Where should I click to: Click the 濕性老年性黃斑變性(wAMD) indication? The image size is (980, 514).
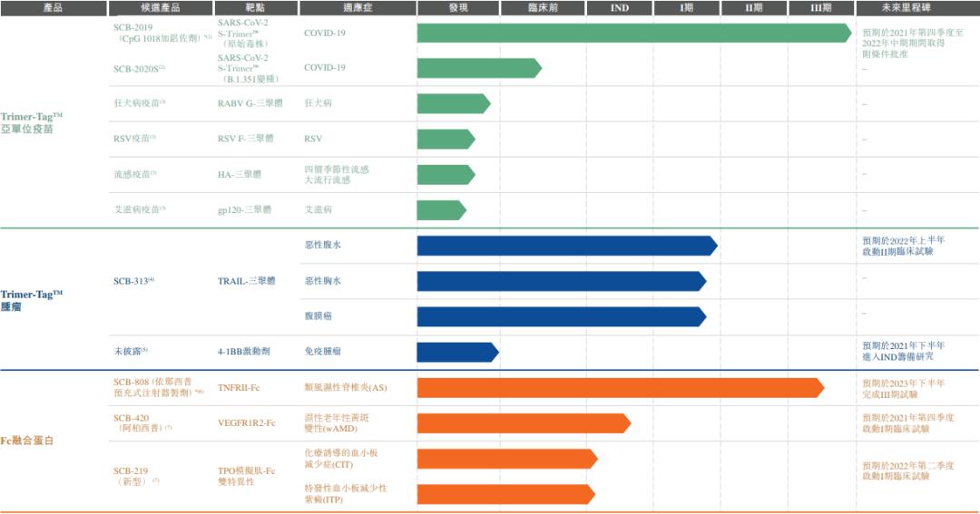pyautogui.click(x=337, y=422)
